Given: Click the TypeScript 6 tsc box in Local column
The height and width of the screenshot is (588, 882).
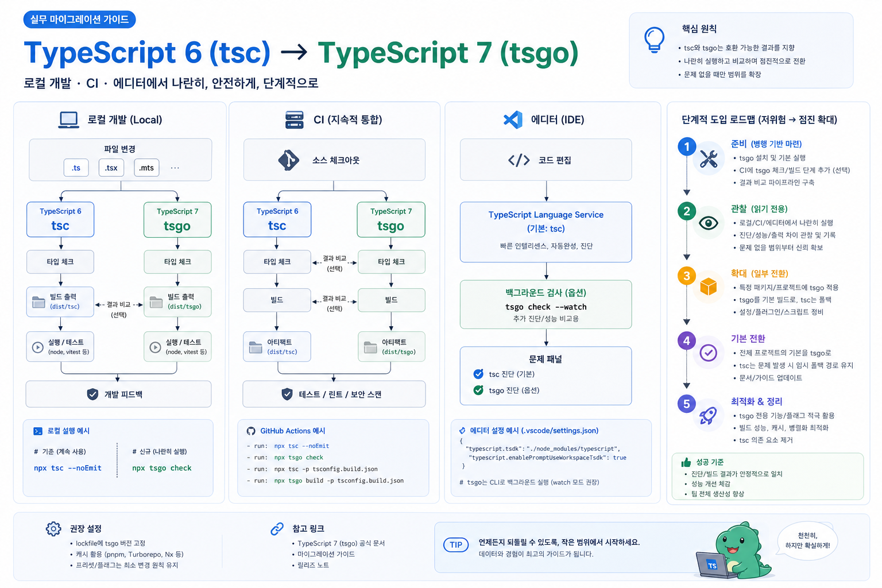Looking at the screenshot, I should coord(60,219).
